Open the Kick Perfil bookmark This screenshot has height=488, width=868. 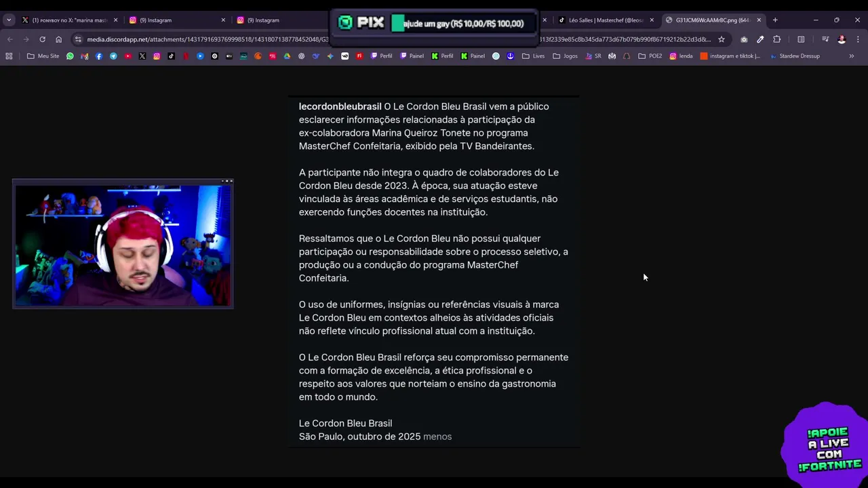click(443, 56)
